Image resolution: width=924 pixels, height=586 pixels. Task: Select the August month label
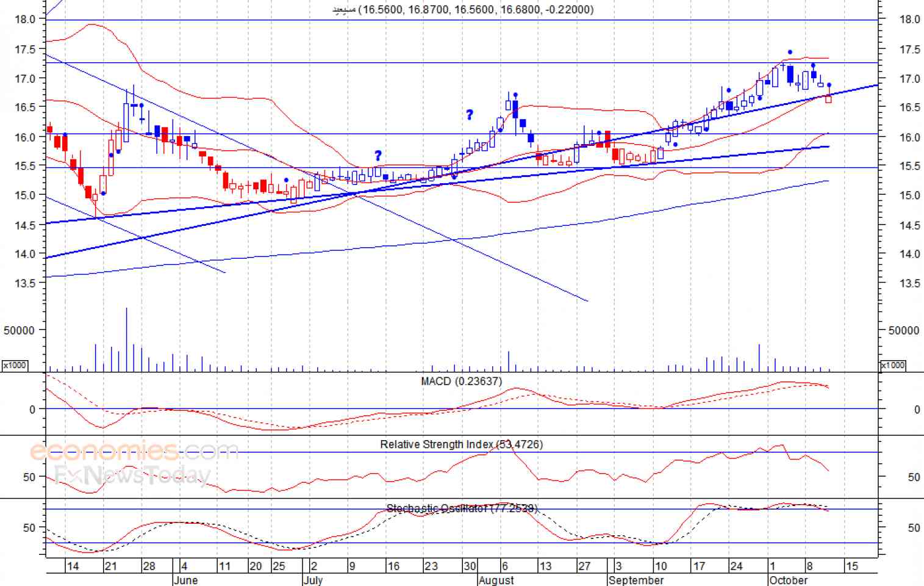pos(496,580)
